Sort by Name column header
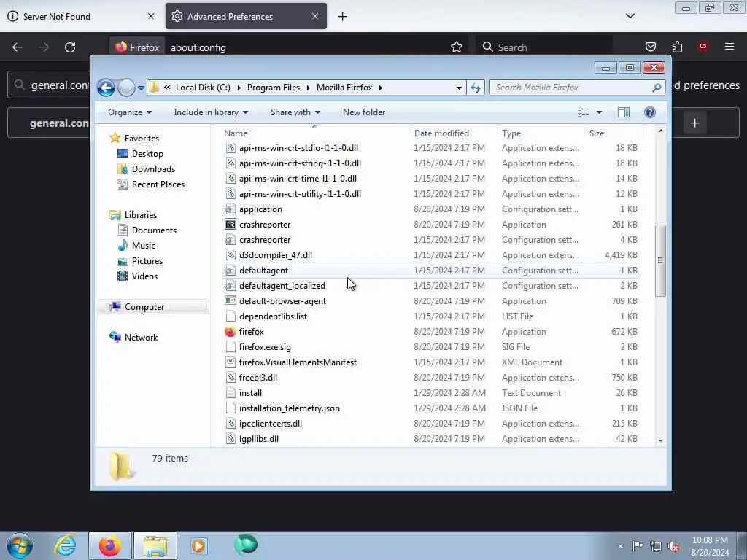 236,133
